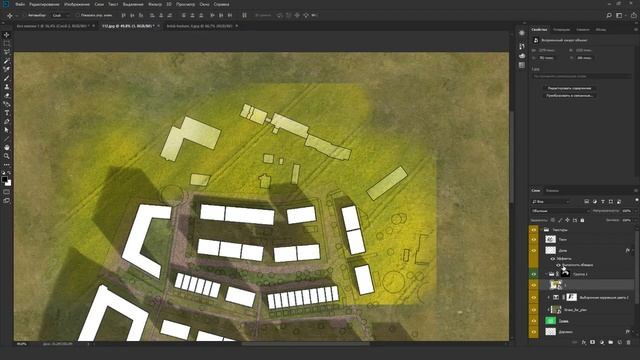Hide the Grass_for_plan layer
Image resolution: width=640 pixels, height=360 pixels.
tap(533, 310)
